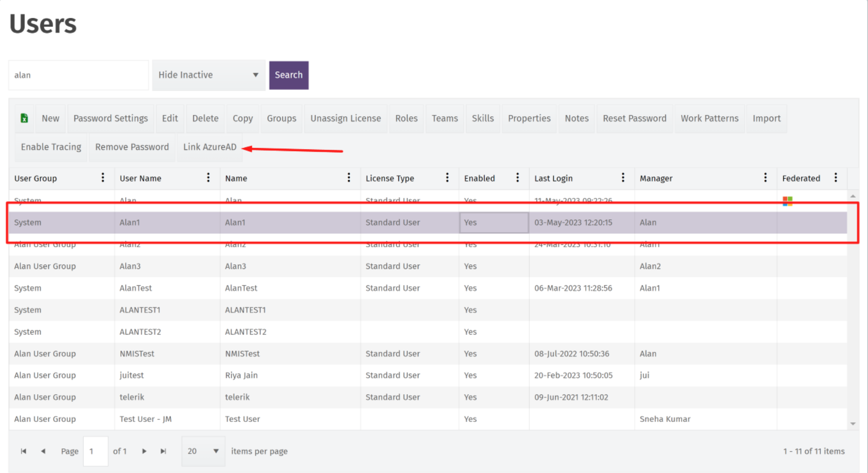Click the Excel export icon
Screen dimensions: 868x473
[x=24, y=118]
